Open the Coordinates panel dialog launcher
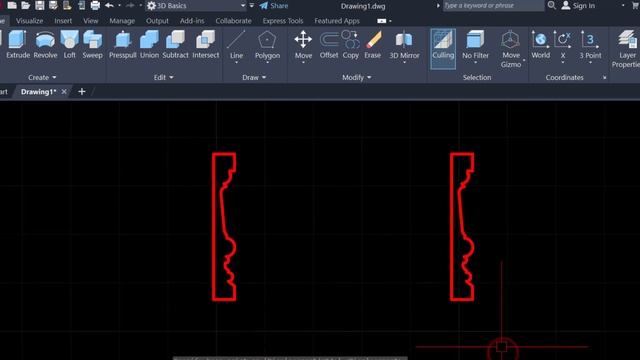The height and width of the screenshot is (360, 640). click(x=604, y=78)
